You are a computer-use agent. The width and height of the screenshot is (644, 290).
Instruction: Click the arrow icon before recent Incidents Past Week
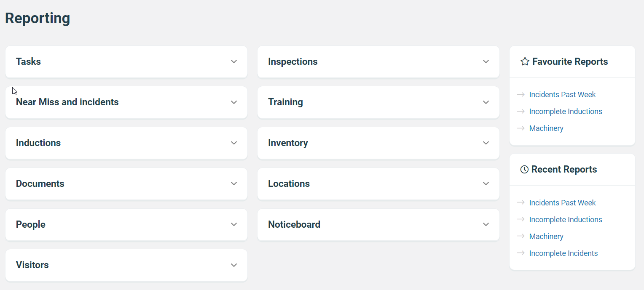(521, 202)
